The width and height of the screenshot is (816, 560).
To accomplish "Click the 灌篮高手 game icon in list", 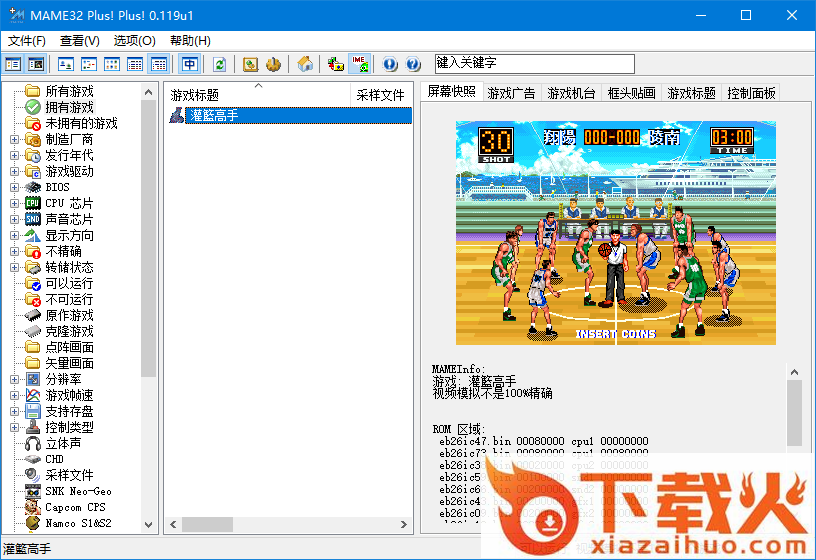I will click(176, 116).
